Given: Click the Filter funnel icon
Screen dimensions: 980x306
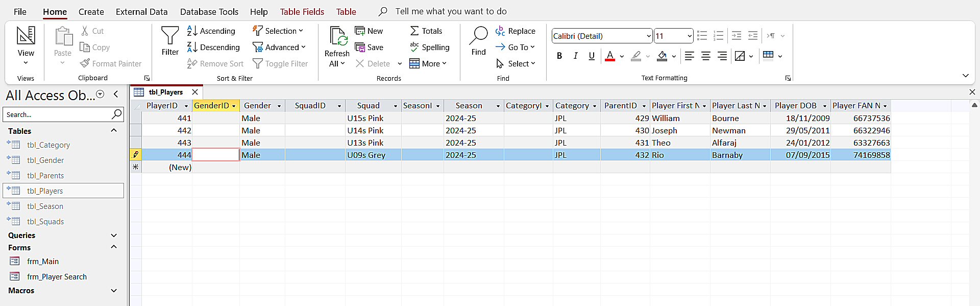Looking at the screenshot, I should (170, 36).
